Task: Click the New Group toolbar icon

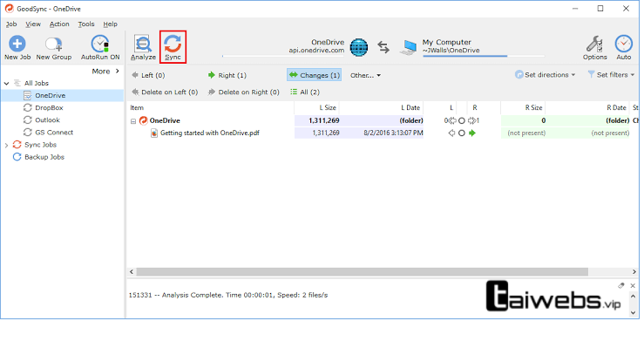Action: pos(54,48)
